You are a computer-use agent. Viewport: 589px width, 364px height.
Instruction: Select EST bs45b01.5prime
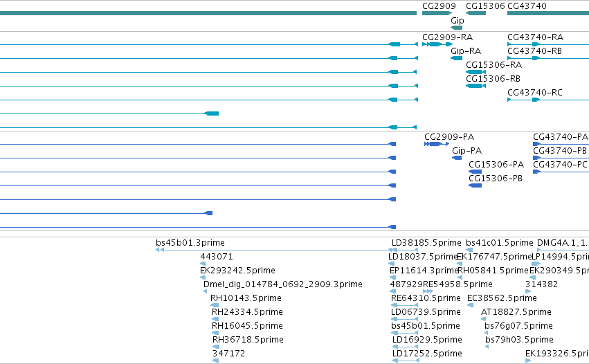425,327
